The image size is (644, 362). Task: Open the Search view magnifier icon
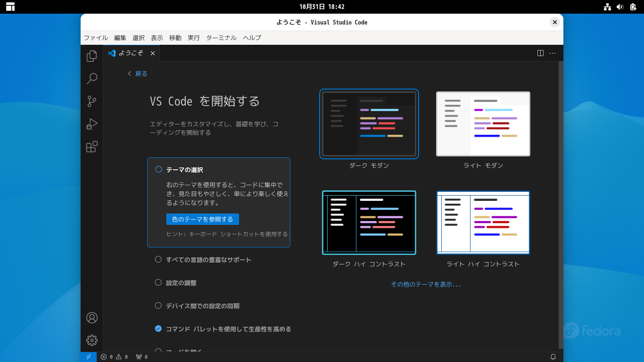pyautogui.click(x=92, y=79)
